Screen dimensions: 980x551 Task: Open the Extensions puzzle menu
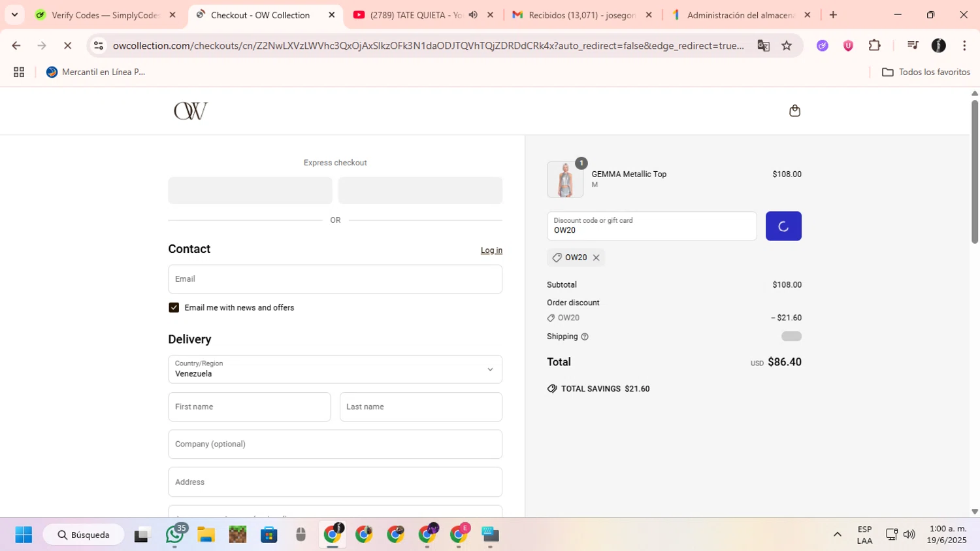pyautogui.click(x=874, y=46)
